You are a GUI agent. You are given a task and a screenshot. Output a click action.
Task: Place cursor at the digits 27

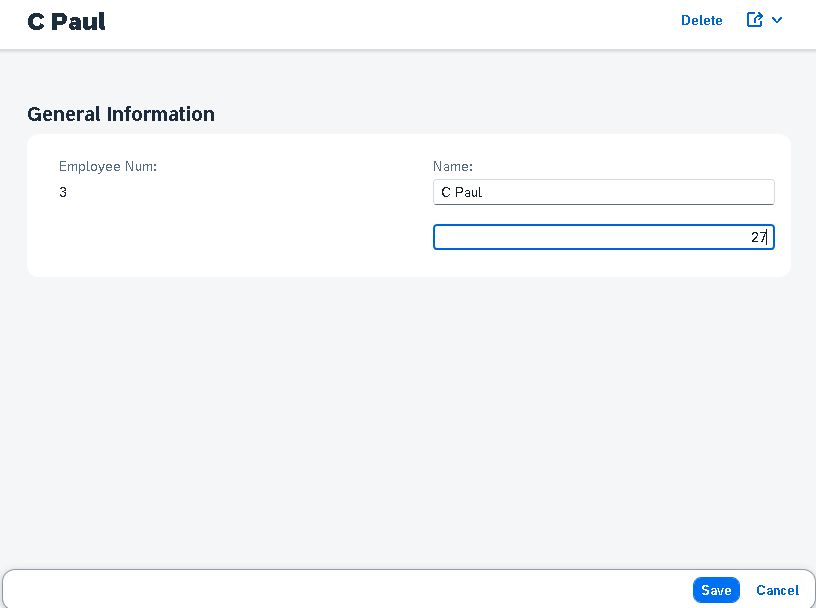tap(759, 237)
